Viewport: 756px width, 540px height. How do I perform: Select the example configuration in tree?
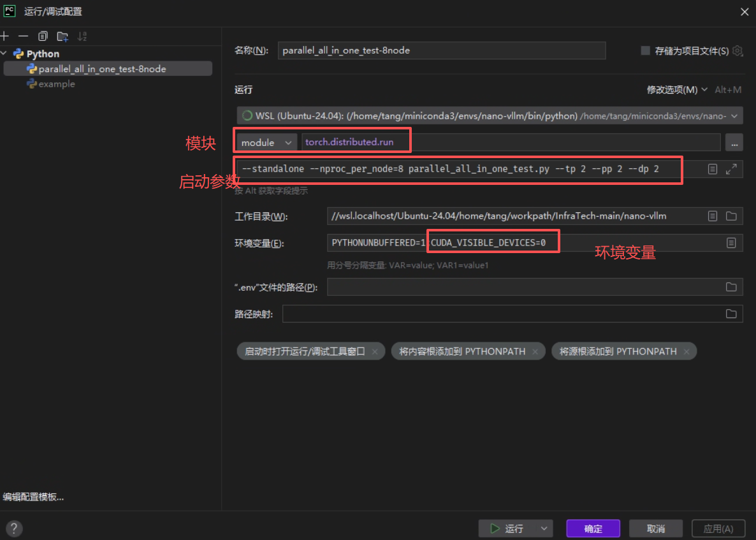pos(56,84)
